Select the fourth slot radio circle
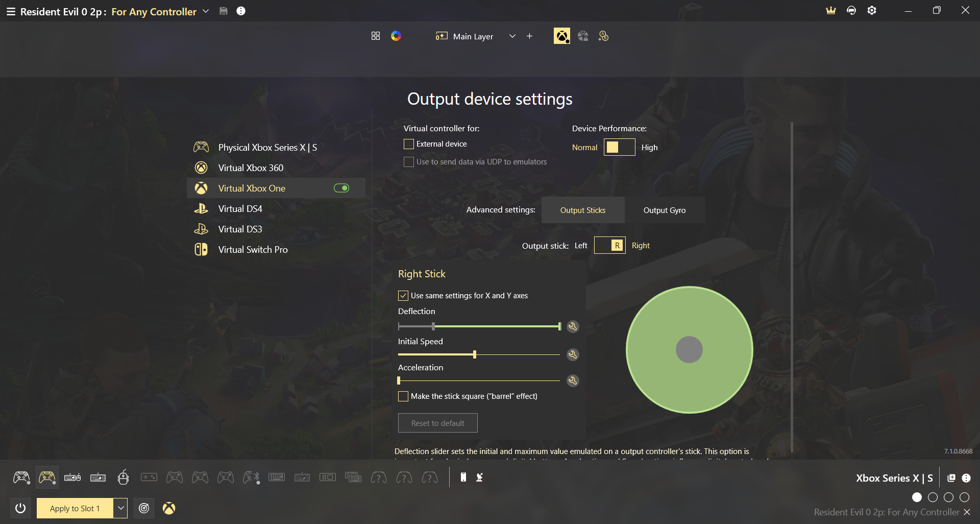Image resolution: width=980 pixels, height=524 pixels. [965, 497]
